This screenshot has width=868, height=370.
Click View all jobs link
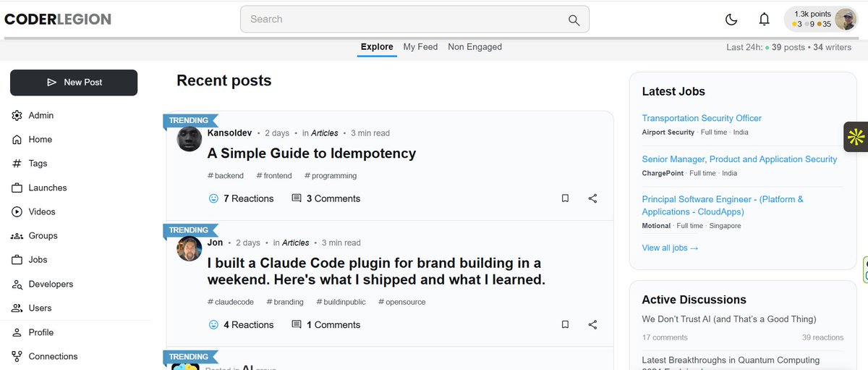click(670, 248)
